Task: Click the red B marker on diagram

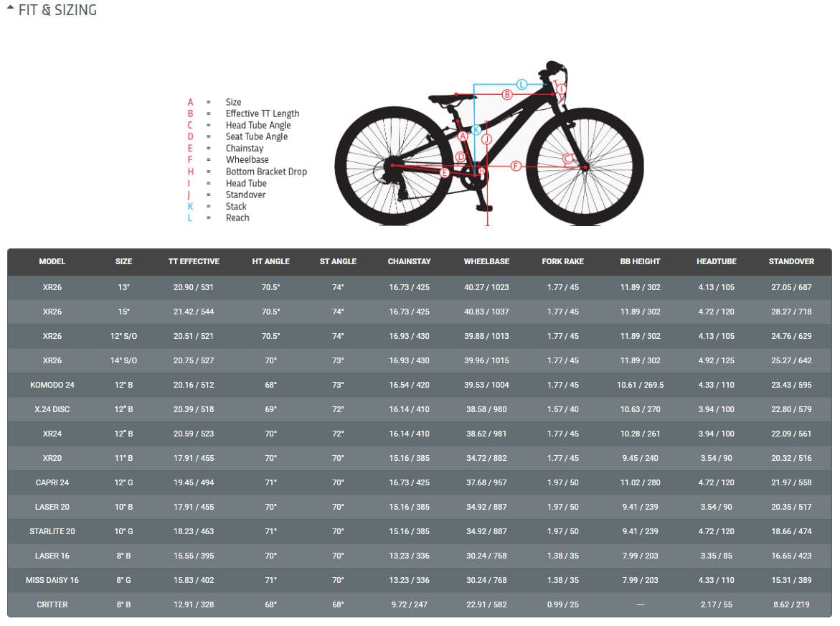Action: click(506, 94)
